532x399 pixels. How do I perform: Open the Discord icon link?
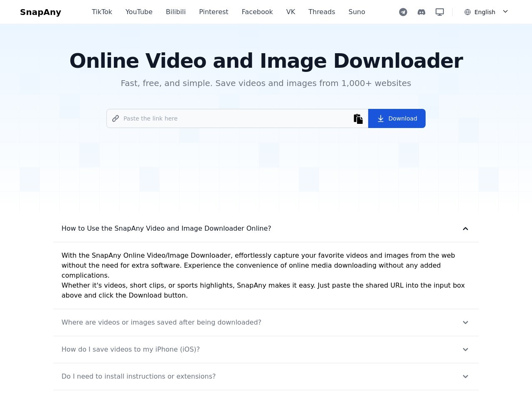[421, 12]
